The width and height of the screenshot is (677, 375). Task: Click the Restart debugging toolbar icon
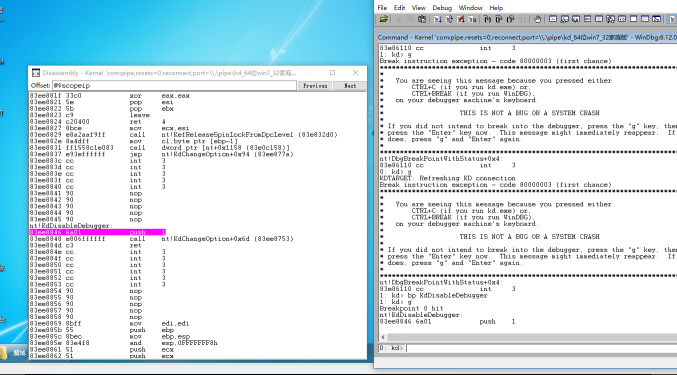coord(449,19)
